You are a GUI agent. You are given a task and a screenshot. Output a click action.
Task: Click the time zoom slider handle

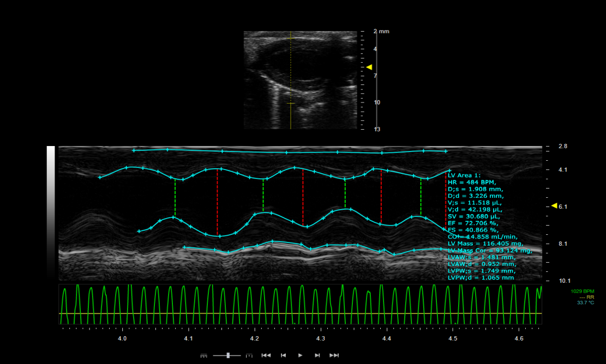[x=229, y=355]
